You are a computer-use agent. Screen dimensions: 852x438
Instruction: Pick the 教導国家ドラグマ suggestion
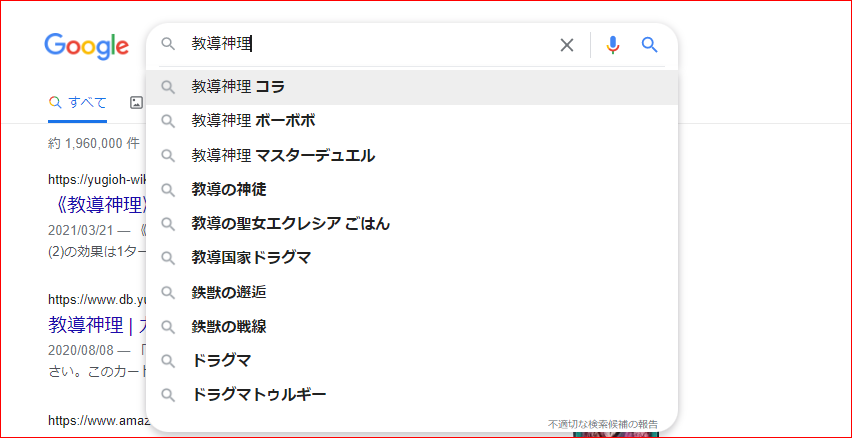[x=251, y=257]
